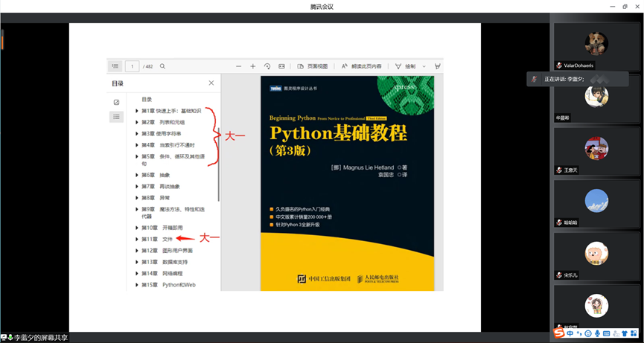
Task: Click the search magnifier icon in PDF toolbar
Action: [x=162, y=66]
